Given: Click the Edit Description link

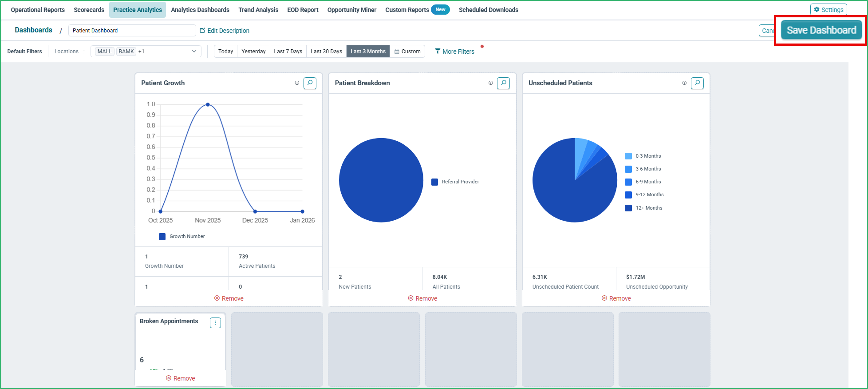Looking at the screenshot, I should pos(225,31).
